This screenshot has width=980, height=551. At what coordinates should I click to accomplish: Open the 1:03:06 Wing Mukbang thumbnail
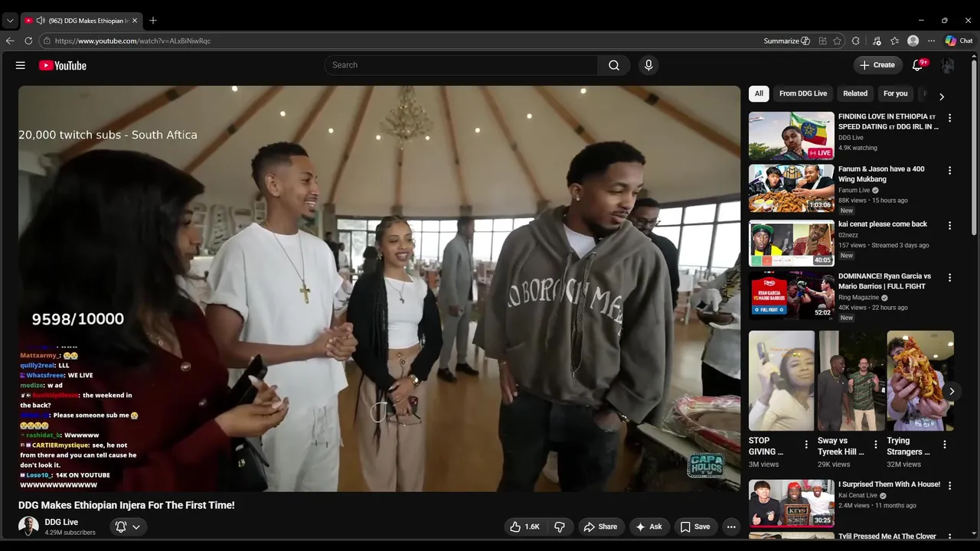click(792, 188)
